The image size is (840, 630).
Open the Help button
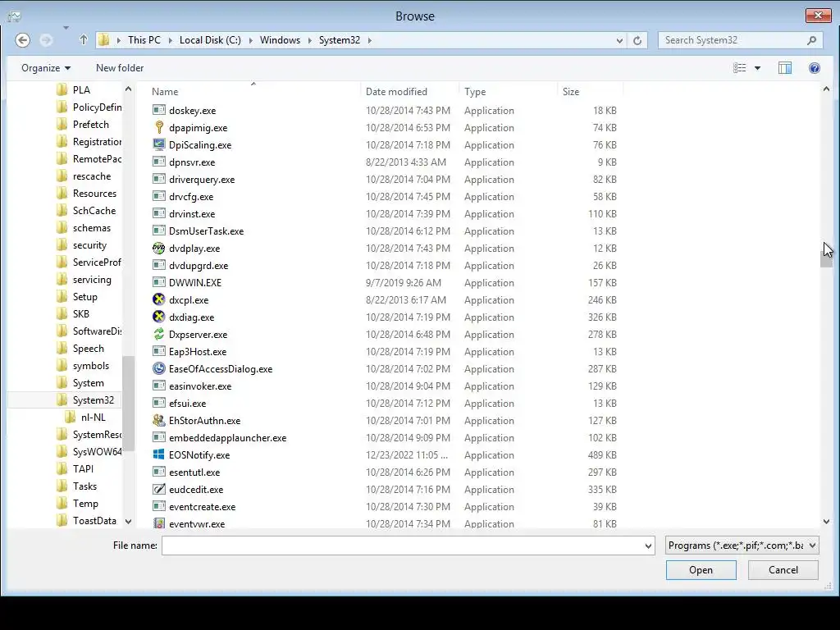[815, 68]
